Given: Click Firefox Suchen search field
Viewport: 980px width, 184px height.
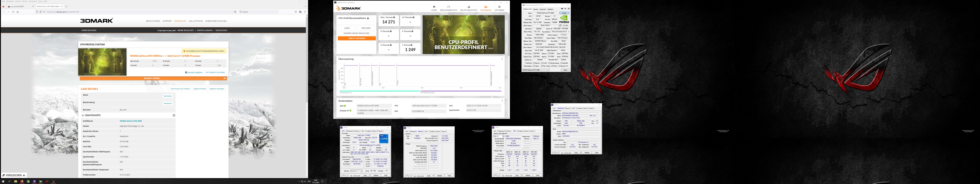Looking at the screenshot, I should (259, 12).
